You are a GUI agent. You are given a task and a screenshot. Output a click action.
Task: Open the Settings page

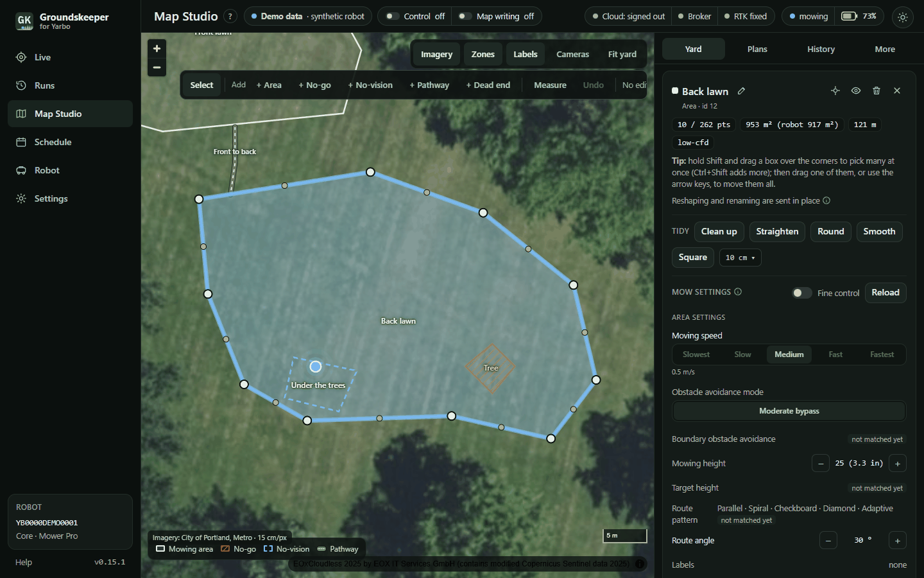70,198
